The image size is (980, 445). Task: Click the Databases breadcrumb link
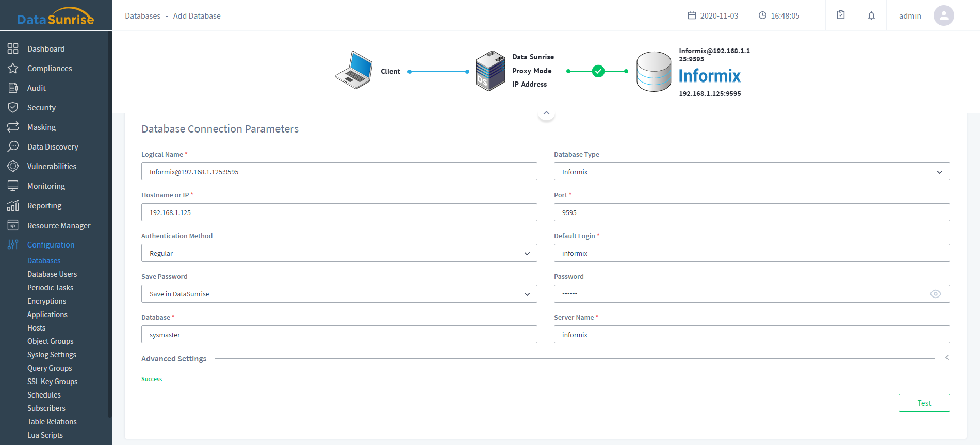142,16
